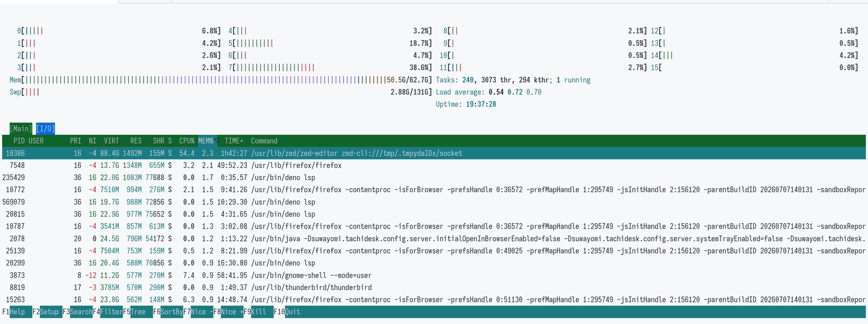Sort by the USER column header
This screenshot has width=868, height=324.
point(36,141)
